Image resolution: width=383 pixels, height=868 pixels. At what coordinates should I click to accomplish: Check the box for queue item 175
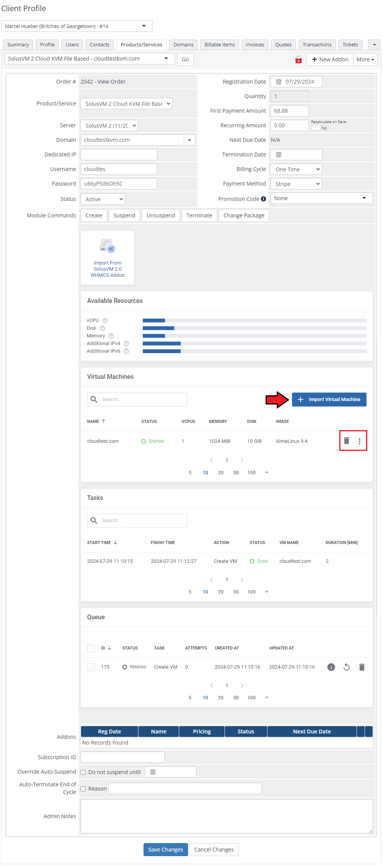(x=91, y=667)
